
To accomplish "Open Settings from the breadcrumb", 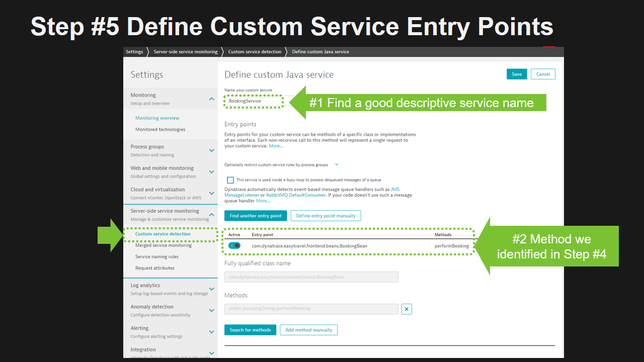I will pyautogui.click(x=134, y=51).
